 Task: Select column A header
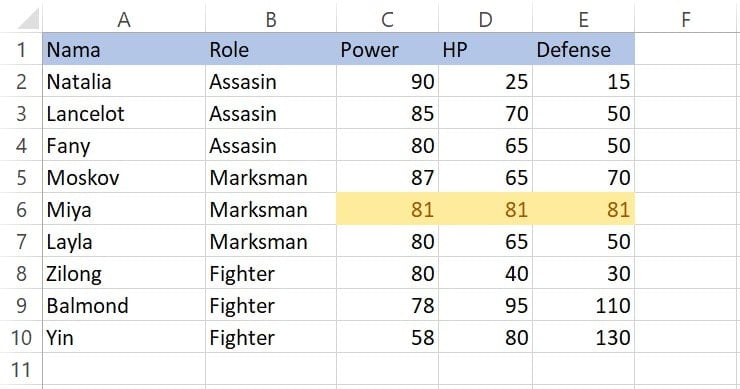pos(124,18)
